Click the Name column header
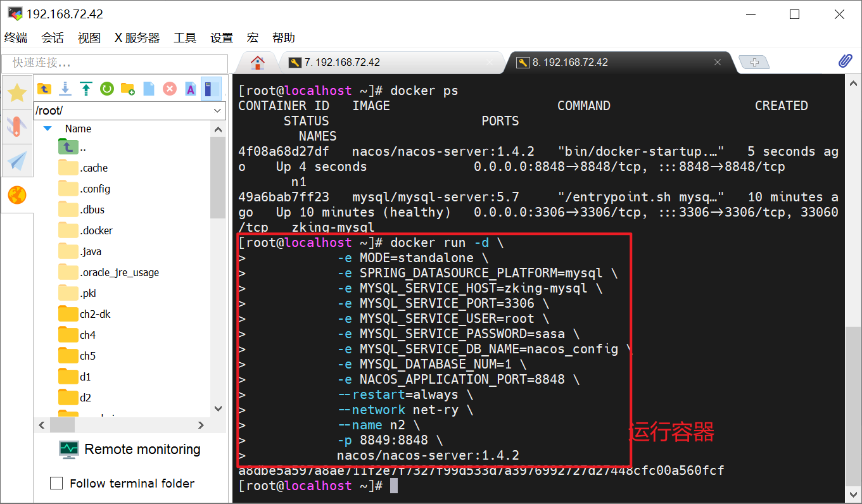The height and width of the screenshot is (504, 862). [78, 129]
